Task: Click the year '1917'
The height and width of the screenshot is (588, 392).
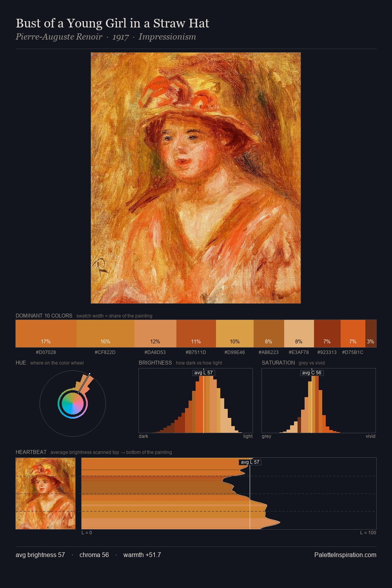Action: tap(120, 37)
